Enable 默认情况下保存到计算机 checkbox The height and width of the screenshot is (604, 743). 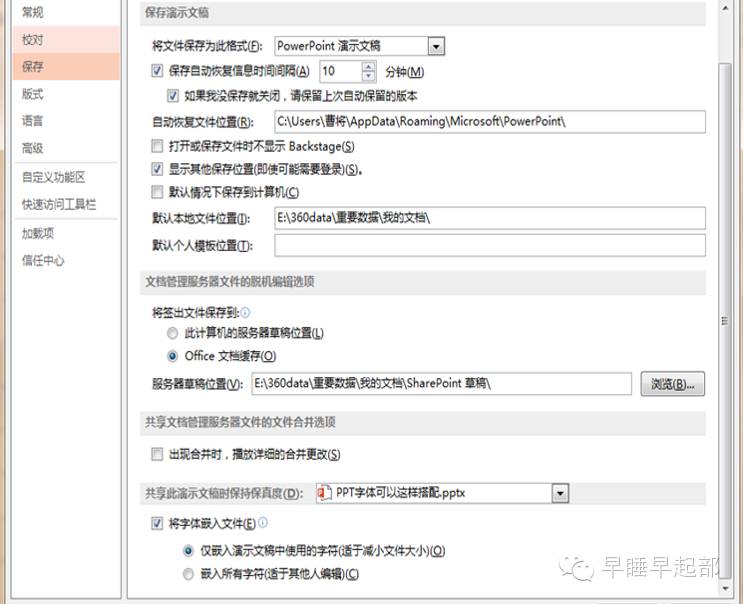click(157, 192)
